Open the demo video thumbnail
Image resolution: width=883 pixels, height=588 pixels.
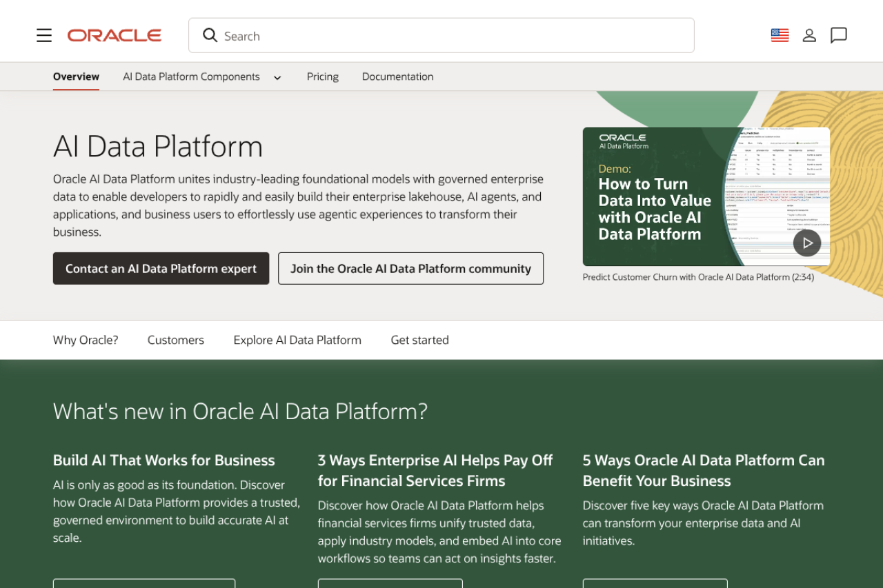(x=706, y=196)
